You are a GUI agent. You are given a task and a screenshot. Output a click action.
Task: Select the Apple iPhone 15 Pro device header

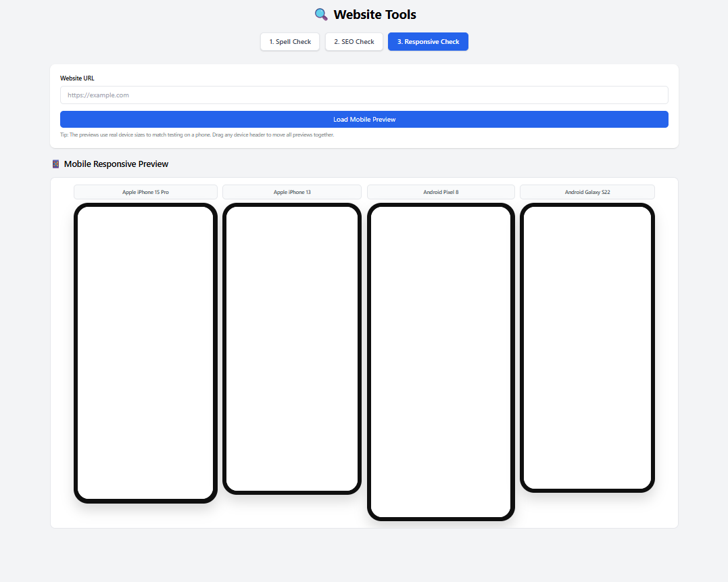point(145,192)
